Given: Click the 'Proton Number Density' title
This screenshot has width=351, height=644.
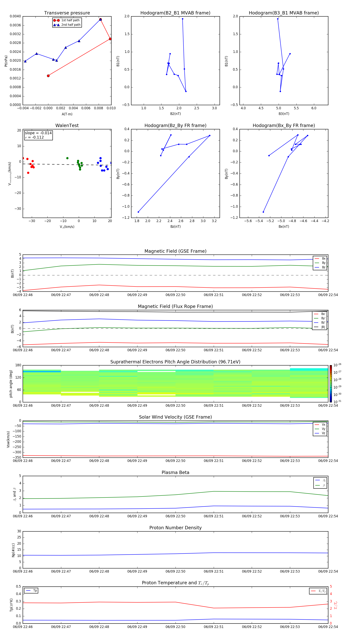Looking at the screenshot, I should 175,528.
